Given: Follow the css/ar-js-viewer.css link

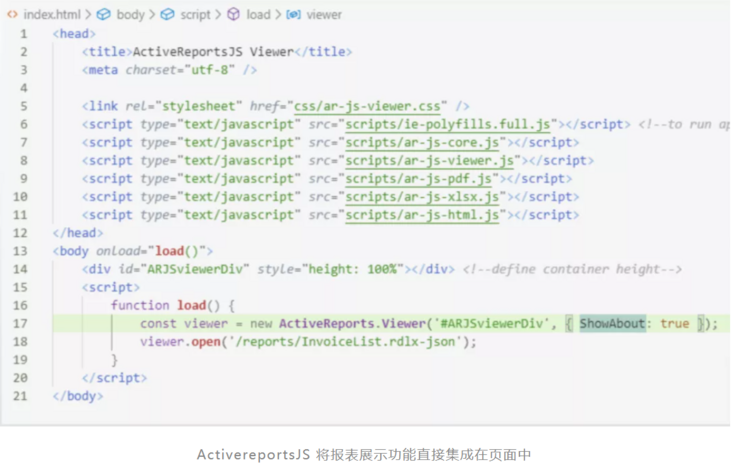Looking at the screenshot, I should point(367,106).
